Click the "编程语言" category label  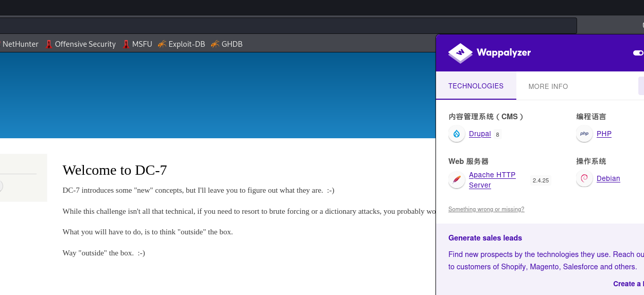[x=591, y=117]
